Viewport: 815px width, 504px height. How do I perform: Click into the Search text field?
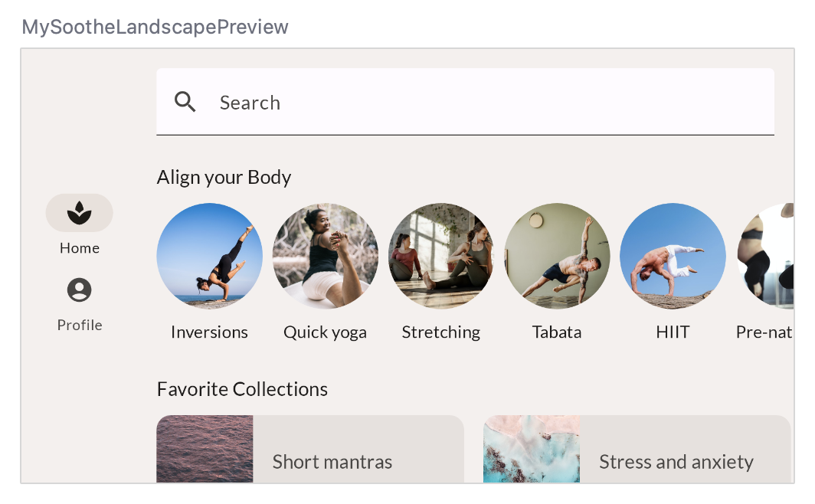click(x=490, y=103)
